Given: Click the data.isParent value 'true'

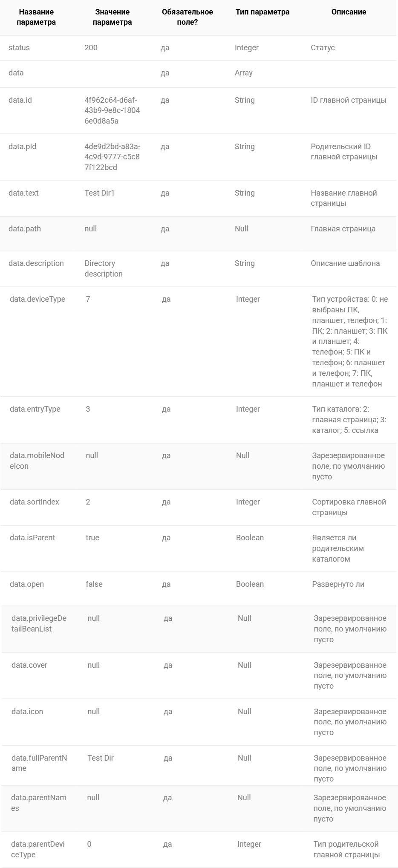Looking at the screenshot, I should [x=92, y=538].
